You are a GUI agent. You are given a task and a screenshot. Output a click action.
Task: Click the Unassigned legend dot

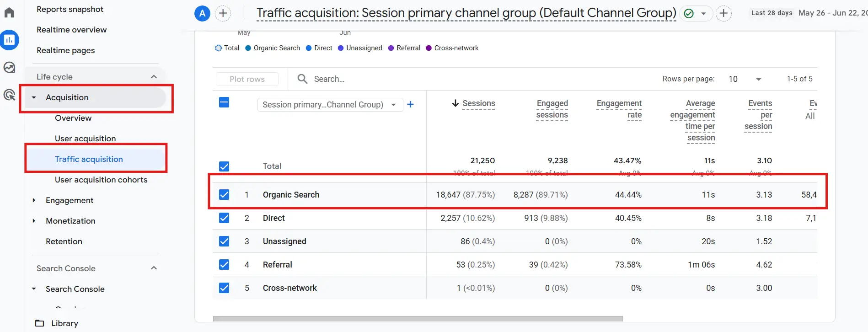point(341,48)
